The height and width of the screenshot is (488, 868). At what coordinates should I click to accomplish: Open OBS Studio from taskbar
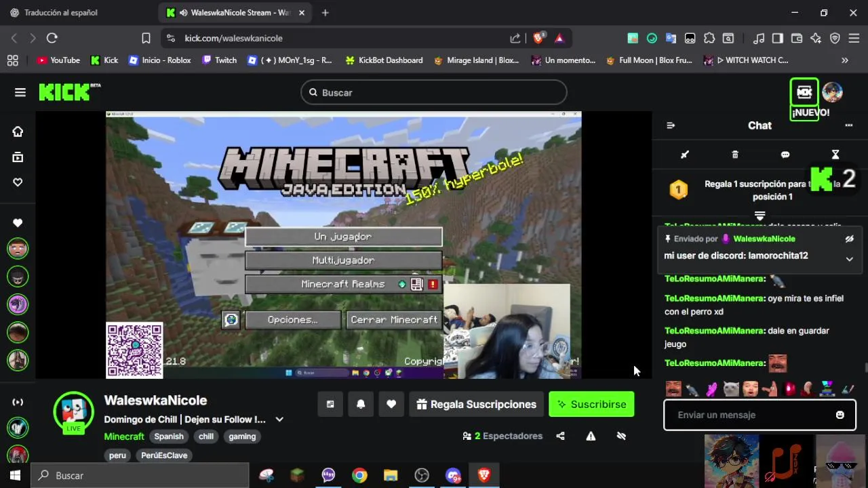coord(422,476)
